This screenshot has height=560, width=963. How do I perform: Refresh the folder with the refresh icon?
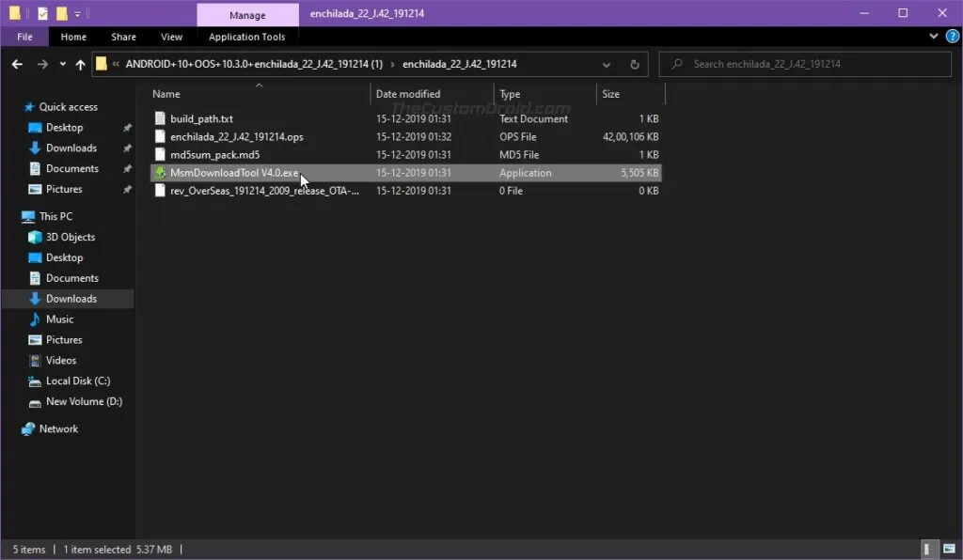click(635, 64)
